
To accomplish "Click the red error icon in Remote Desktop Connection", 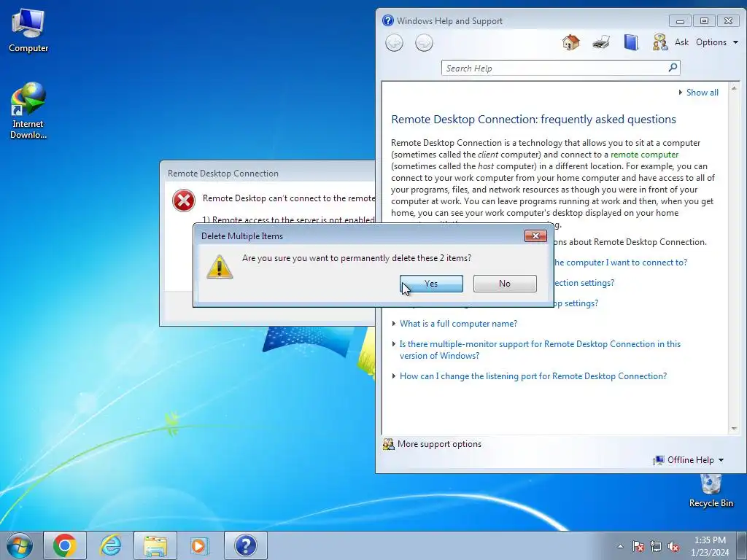I will [x=184, y=201].
